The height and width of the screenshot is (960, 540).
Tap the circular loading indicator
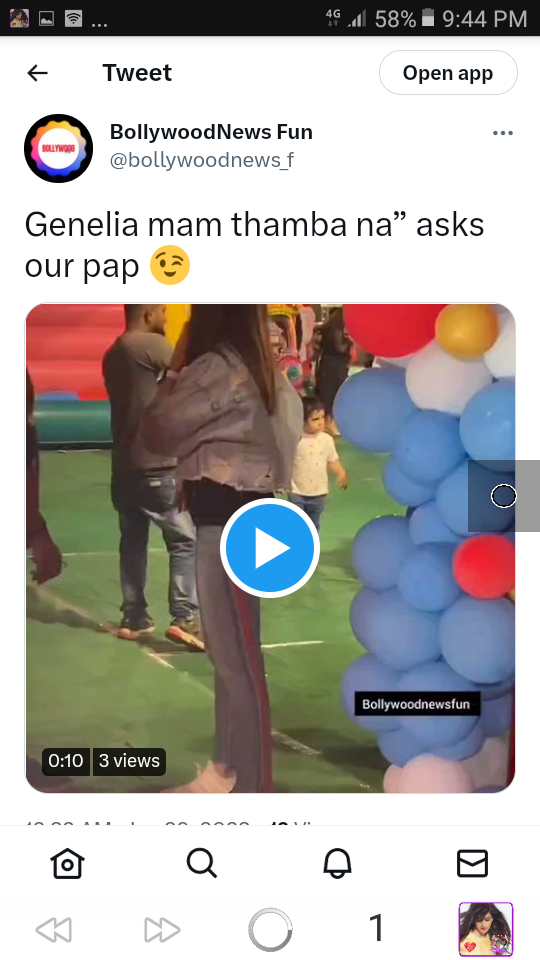point(270,930)
